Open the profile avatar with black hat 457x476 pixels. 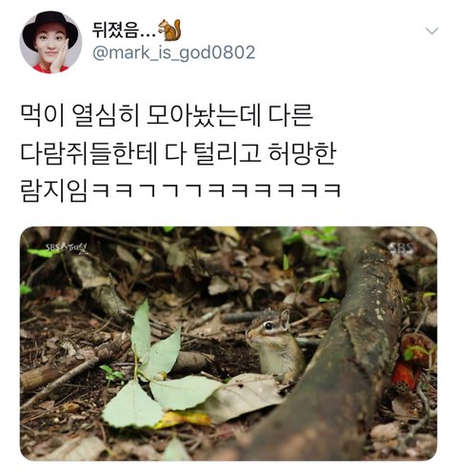50,42
